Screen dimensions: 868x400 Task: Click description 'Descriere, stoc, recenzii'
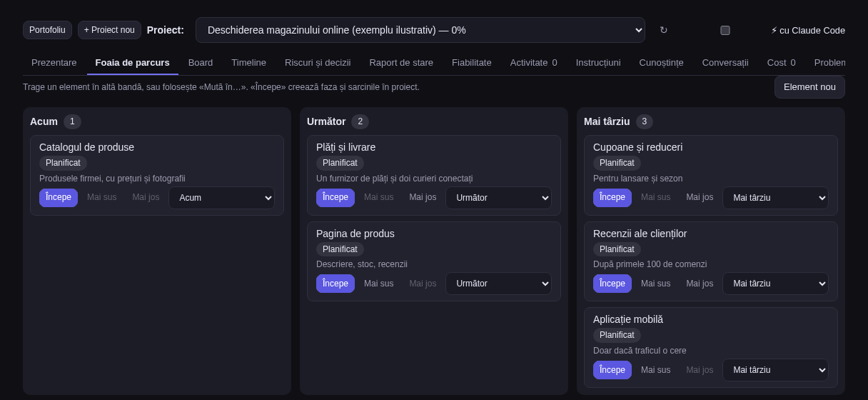coord(362,264)
